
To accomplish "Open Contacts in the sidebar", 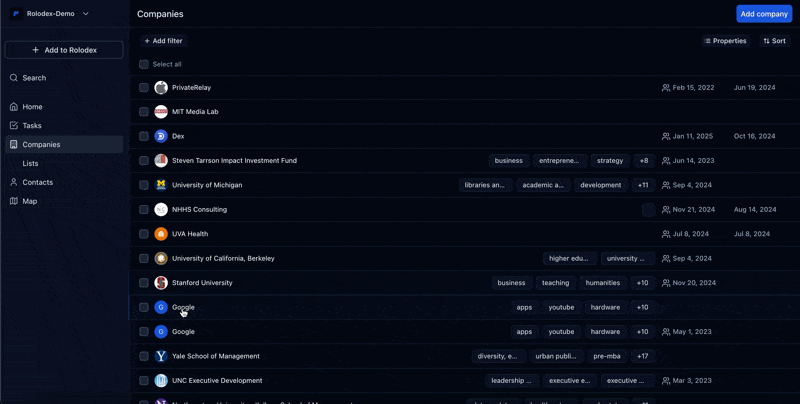I will pyautogui.click(x=37, y=182).
